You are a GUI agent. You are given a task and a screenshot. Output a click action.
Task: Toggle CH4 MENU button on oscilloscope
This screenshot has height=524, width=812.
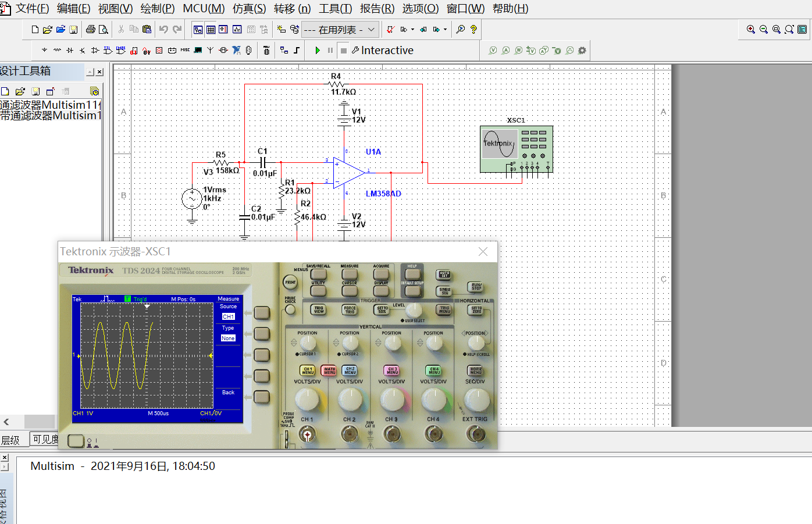434,370
